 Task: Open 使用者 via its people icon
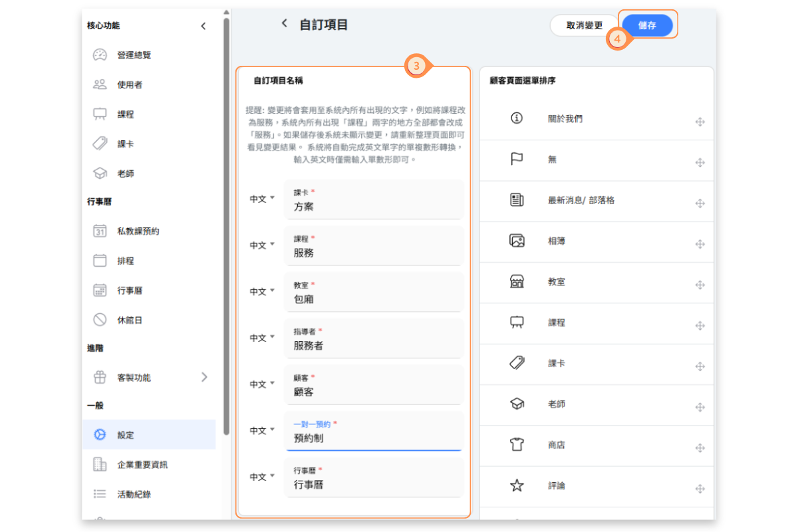coord(100,84)
